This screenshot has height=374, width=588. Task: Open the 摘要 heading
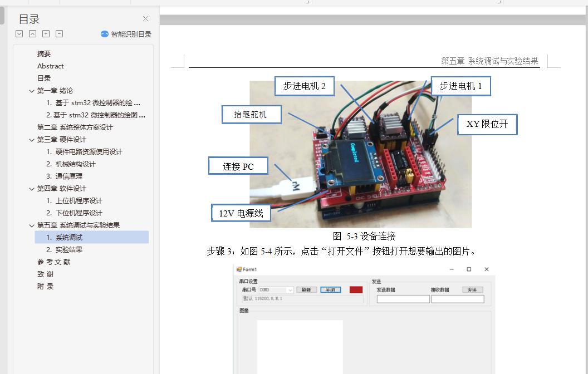[44, 54]
